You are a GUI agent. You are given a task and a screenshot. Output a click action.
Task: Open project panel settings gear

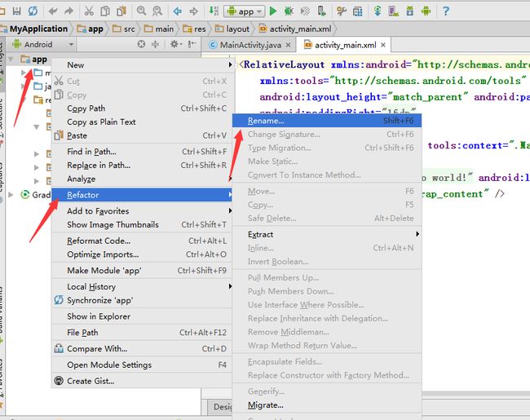tap(175, 44)
